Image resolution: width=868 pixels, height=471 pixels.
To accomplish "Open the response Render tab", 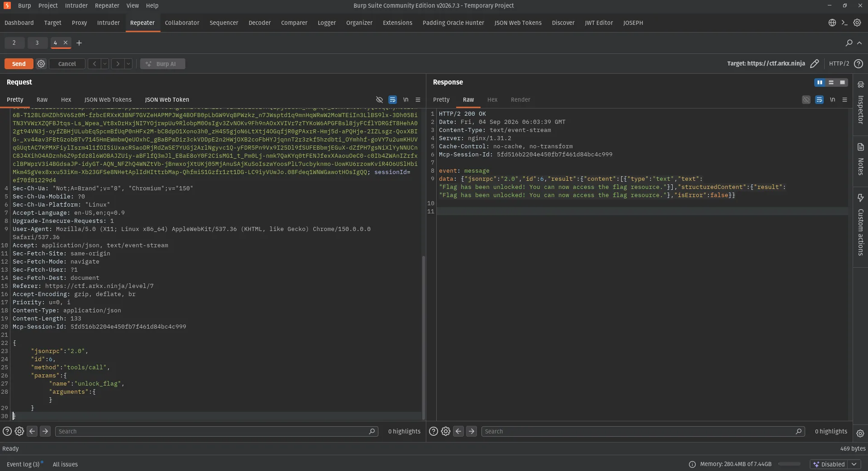I will (520, 99).
